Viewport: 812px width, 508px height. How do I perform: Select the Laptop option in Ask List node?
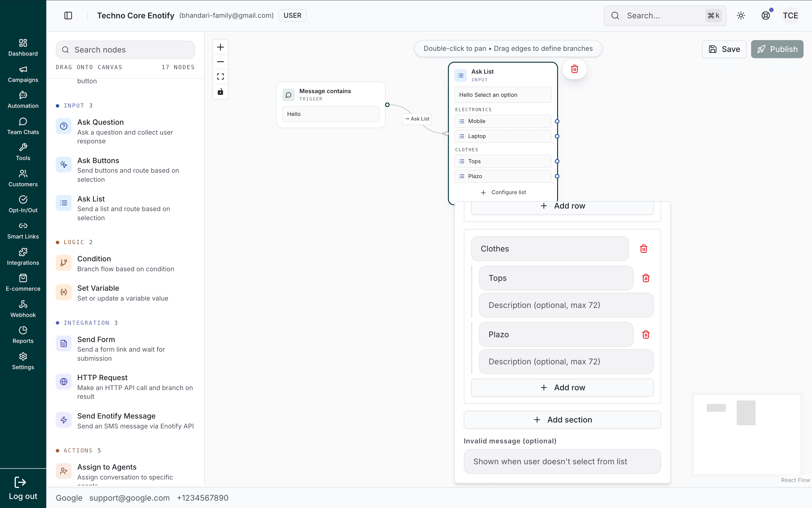[x=503, y=136]
